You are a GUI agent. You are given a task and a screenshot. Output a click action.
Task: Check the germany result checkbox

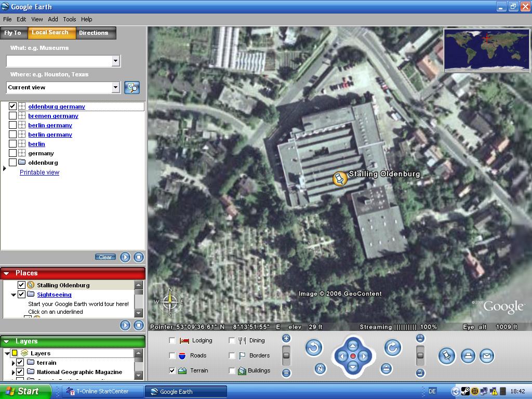click(x=12, y=153)
